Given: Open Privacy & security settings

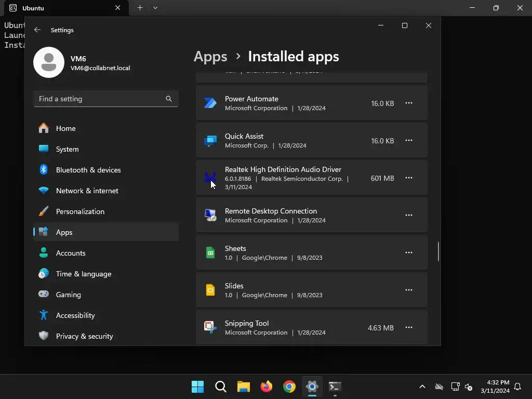Looking at the screenshot, I should tap(106, 336).
